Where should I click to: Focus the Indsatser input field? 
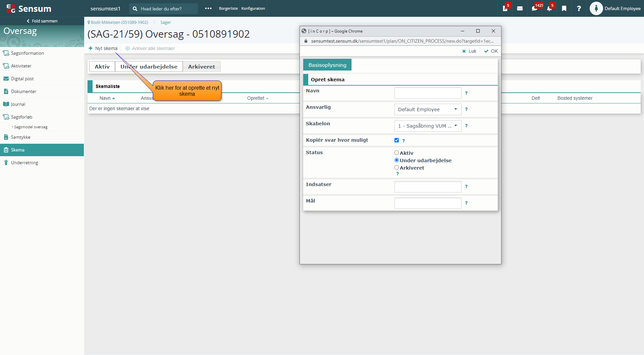tap(428, 186)
